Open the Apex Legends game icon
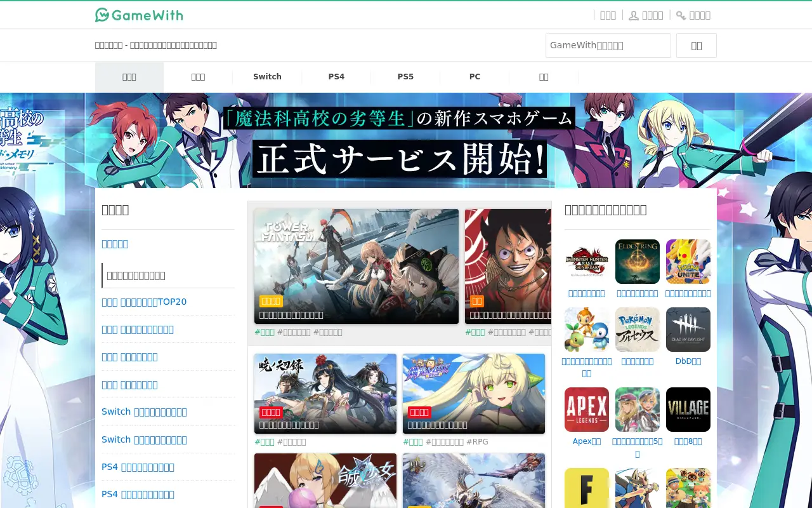This screenshot has height=508, width=812. point(587,410)
